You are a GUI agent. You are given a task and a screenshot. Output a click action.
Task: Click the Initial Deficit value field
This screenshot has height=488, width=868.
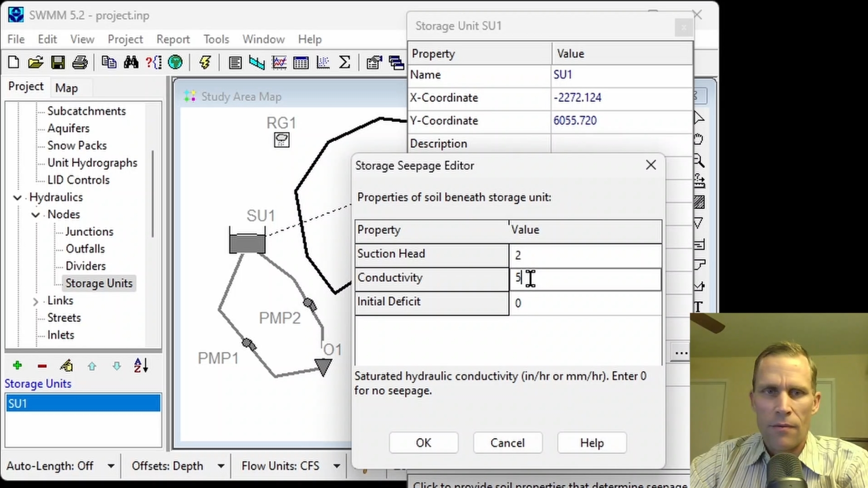click(585, 303)
